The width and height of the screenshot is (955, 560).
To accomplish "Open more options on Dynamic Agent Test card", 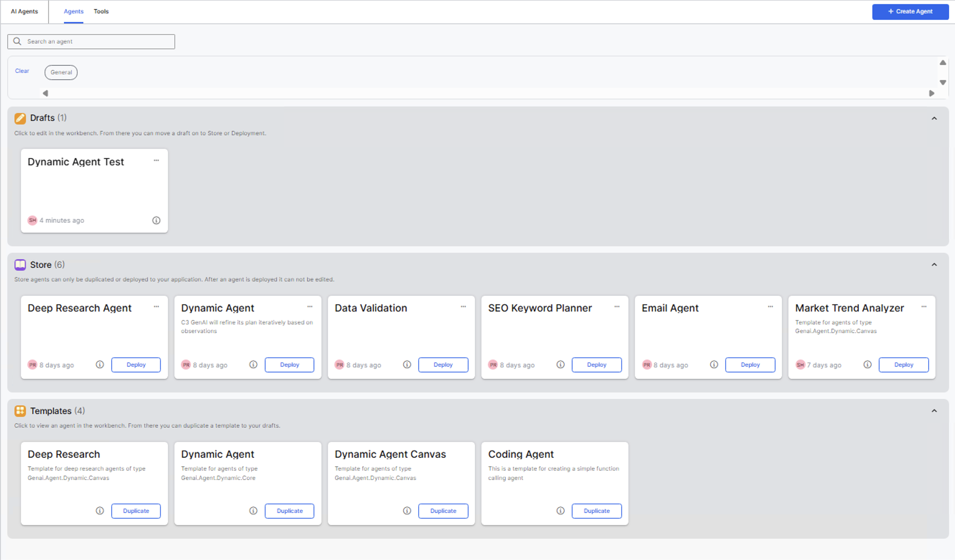I will 156,161.
